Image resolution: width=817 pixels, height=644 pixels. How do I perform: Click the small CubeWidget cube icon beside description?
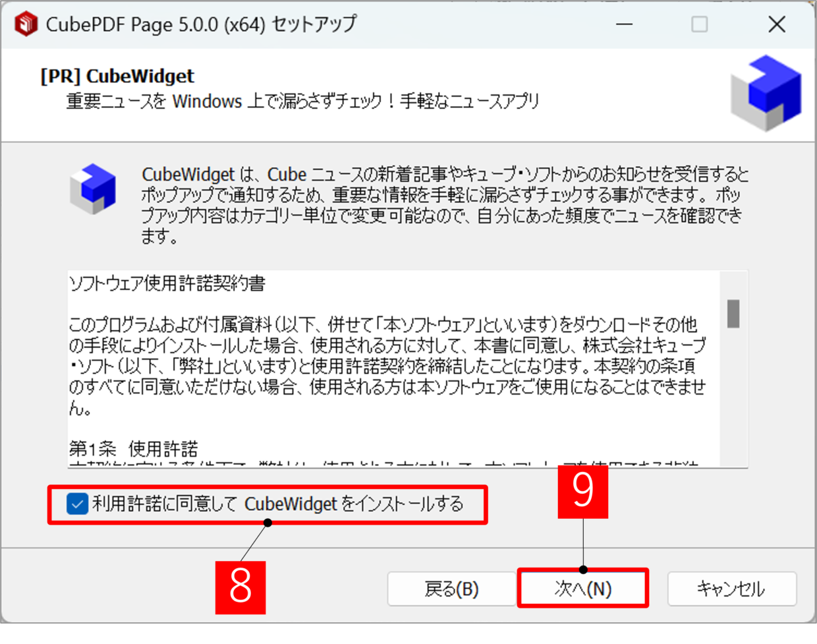[93, 189]
